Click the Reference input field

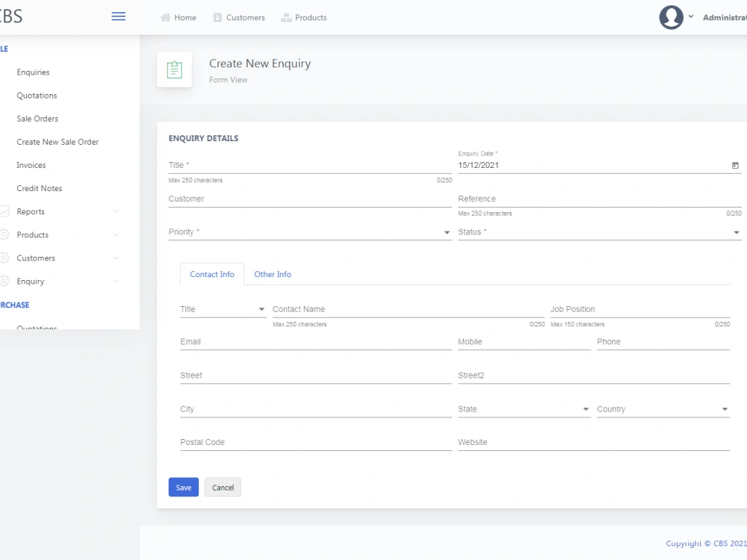click(x=600, y=199)
